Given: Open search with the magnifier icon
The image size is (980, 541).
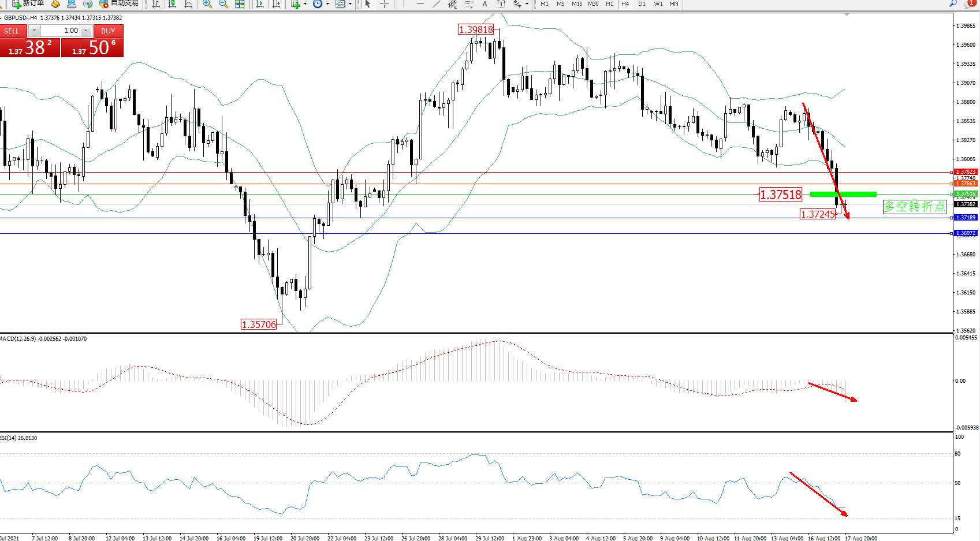Looking at the screenshot, I should point(953,3).
